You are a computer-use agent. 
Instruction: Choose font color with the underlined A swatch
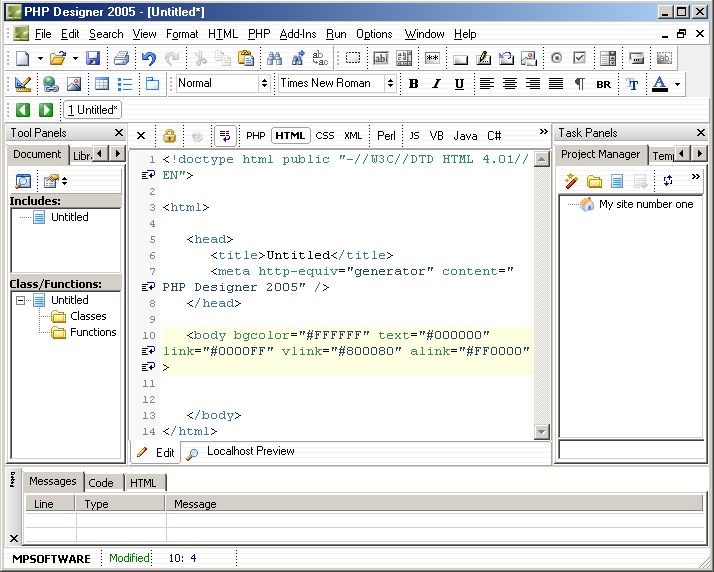pyautogui.click(x=660, y=84)
